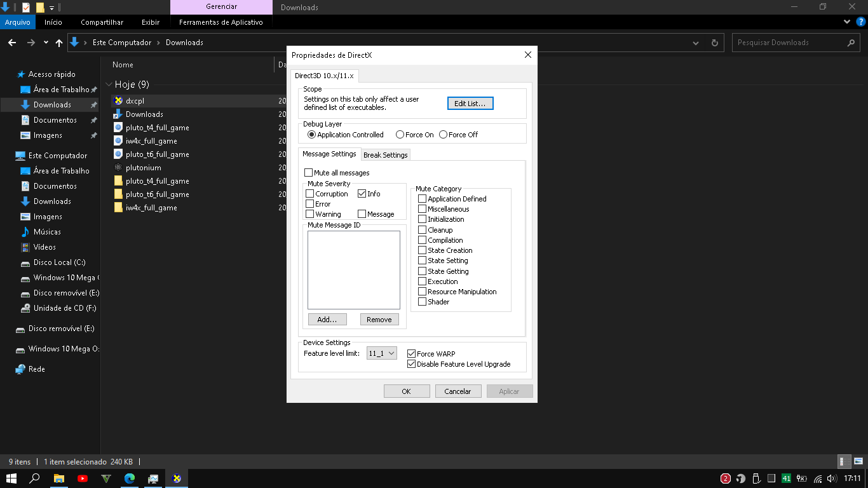Enable the Warning severity checkbox
This screenshot has width=868, height=488.
pyautogui.click(x=310, y=214)
